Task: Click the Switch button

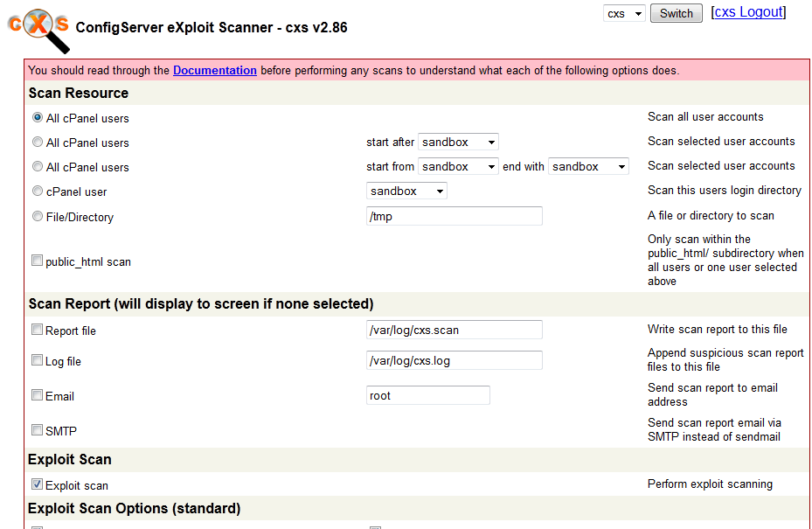Action: click(677, 13)
